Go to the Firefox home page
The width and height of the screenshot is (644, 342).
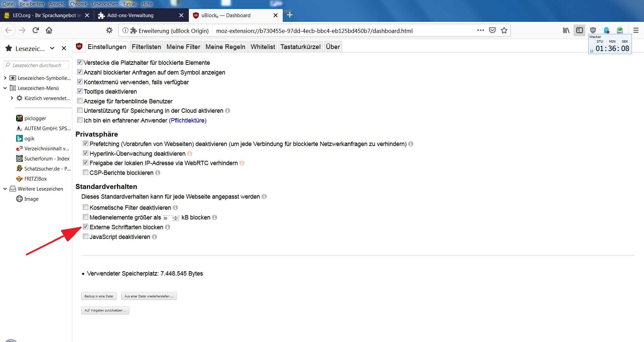coord(49,30)
